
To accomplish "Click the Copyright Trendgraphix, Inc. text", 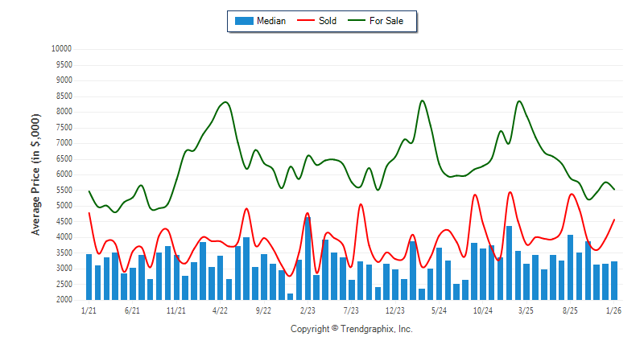I will 351,329.
